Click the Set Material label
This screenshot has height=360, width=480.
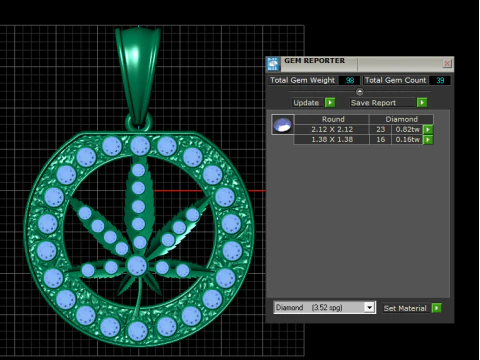(405, 308)
